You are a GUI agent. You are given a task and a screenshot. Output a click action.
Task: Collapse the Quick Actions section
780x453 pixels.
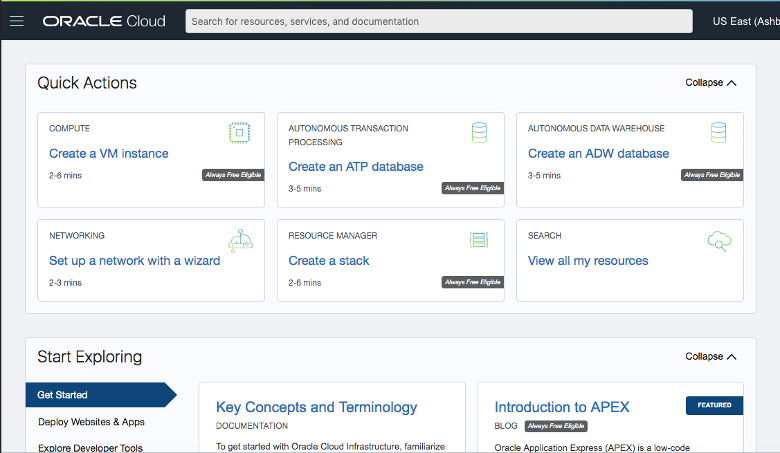click(x=710, y=83)
